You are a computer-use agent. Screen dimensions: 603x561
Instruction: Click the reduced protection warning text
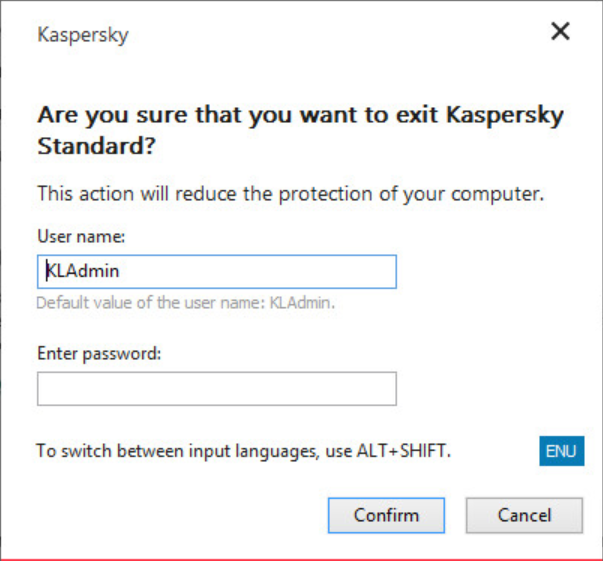(x=290, y=194)
